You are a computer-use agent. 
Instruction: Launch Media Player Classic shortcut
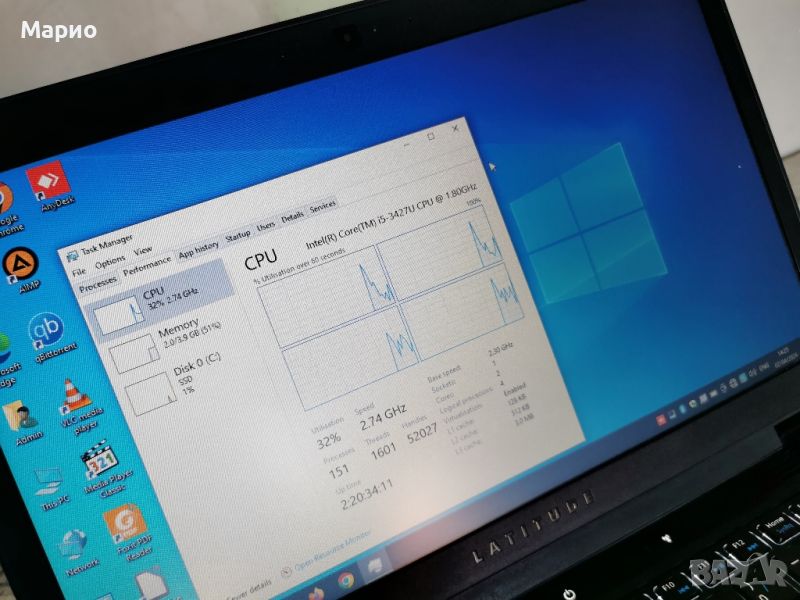coord(105,467)
